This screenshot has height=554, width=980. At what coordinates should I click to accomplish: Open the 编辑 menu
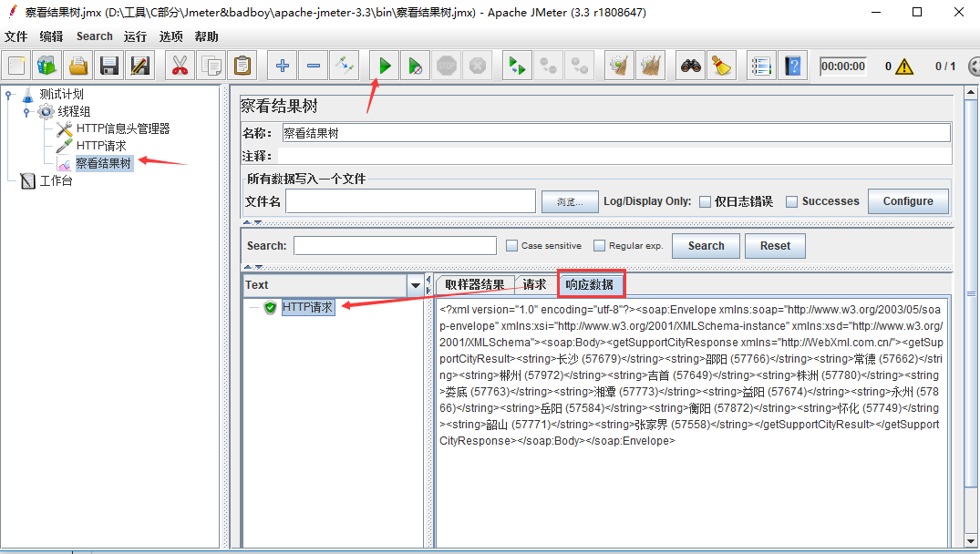click(51, 36)
